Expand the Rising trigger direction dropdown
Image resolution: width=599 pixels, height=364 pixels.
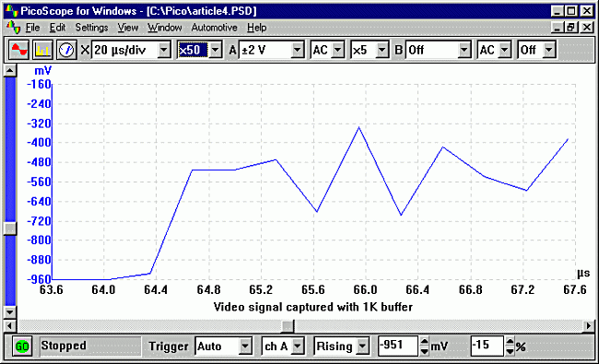pos(362,346)
